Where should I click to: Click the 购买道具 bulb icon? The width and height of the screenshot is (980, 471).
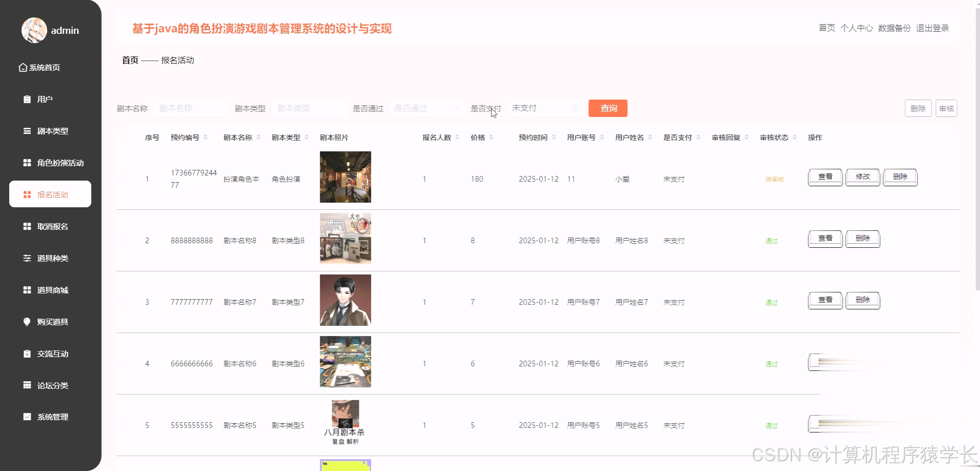click(x=27, y=322)
